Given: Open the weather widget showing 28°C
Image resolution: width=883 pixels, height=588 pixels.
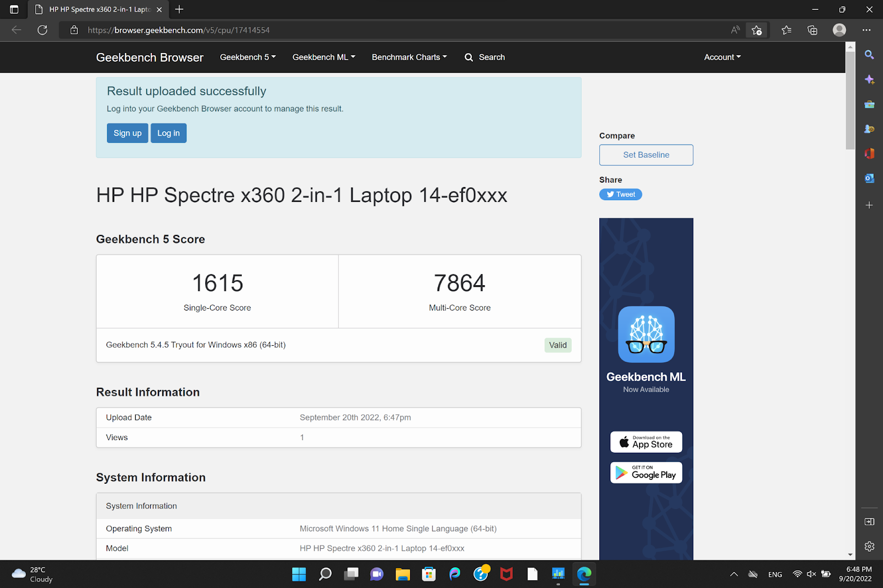Looking at the screenshot, I should click(32, 574).
